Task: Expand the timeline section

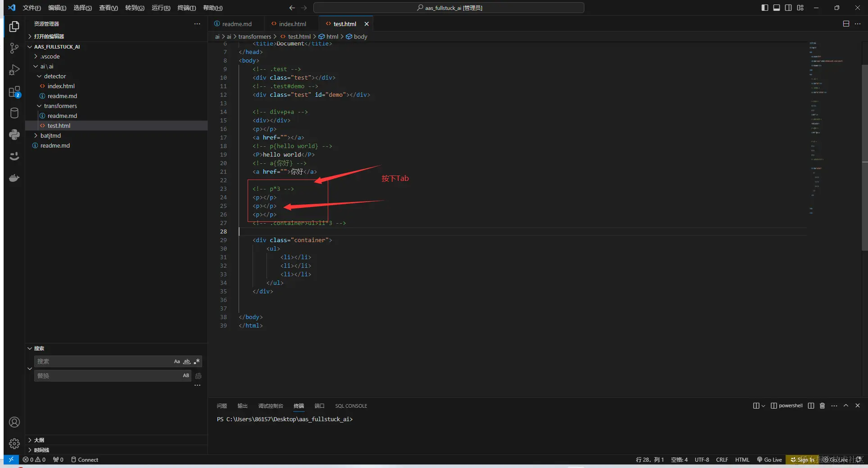Action: pyautogui.click(x=116, y=450)
